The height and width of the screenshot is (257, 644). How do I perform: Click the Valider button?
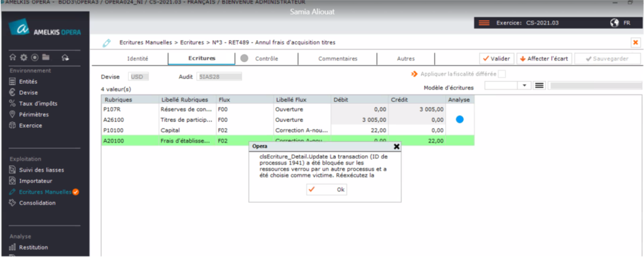(x=497, y=58)
